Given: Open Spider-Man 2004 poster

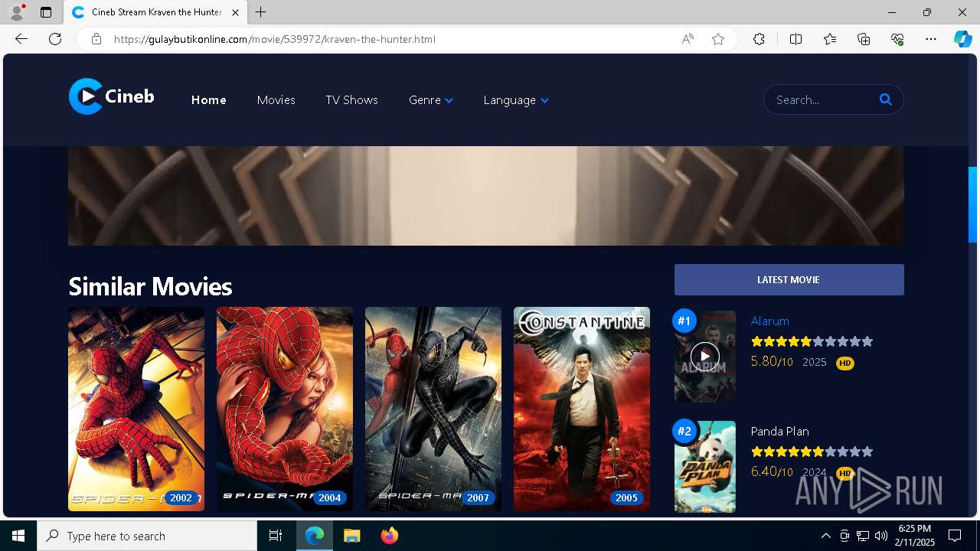Looking at the screenshot, I should pos(285,409).
